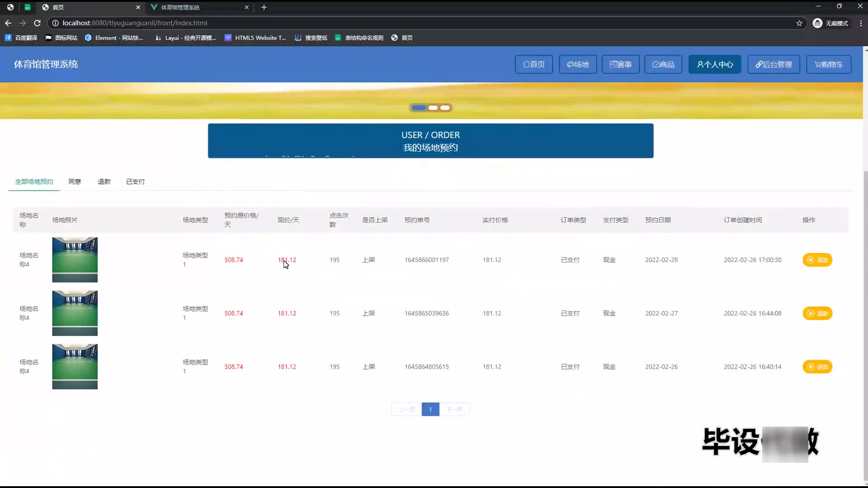Go to pagination page 1

pos(430,409)
